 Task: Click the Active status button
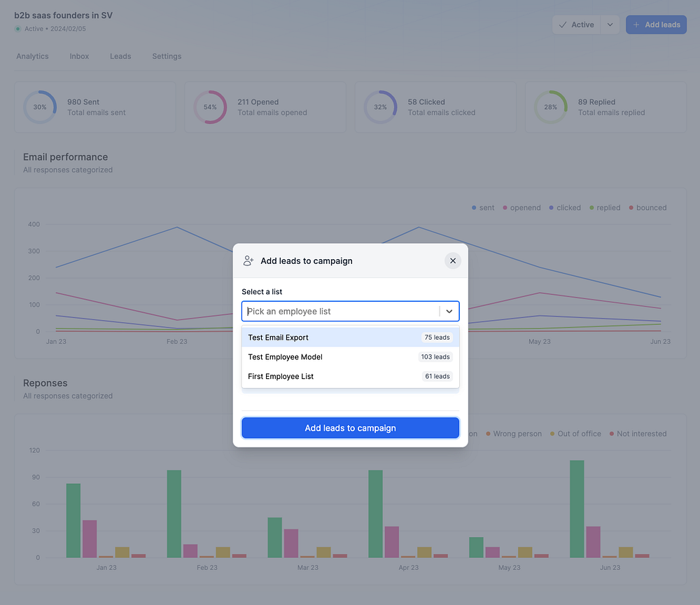click(x=576, y=25)
